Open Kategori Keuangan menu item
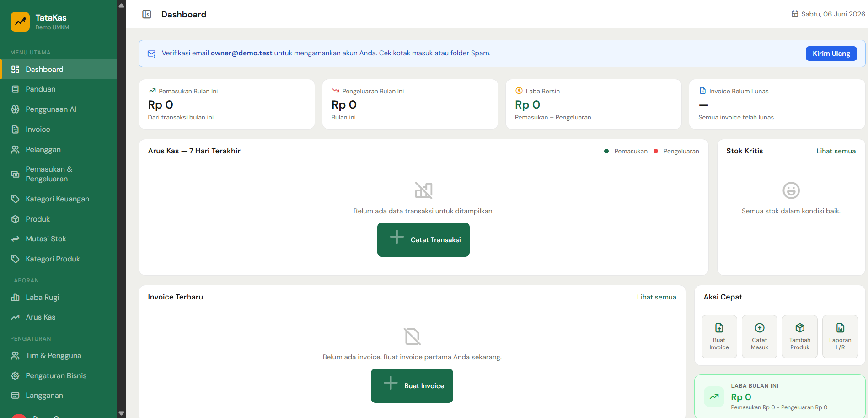The height and width of the screenshot is (418, 868). [59, 199]
